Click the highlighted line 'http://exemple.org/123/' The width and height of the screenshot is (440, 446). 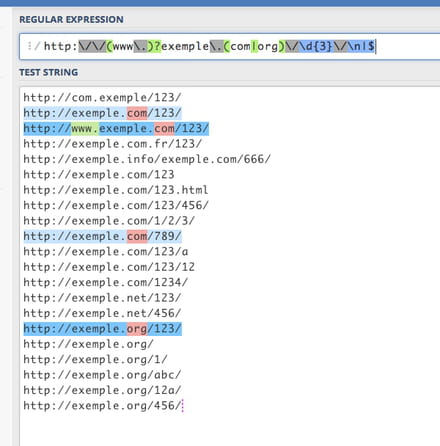[x=102, y=329]
